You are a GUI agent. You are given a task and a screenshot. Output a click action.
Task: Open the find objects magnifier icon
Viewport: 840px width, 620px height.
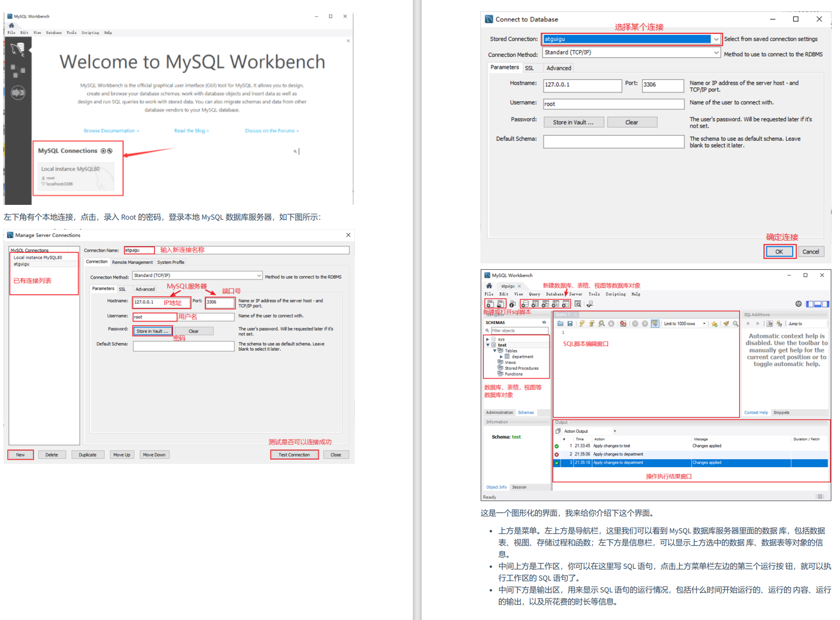pos(577,304)
